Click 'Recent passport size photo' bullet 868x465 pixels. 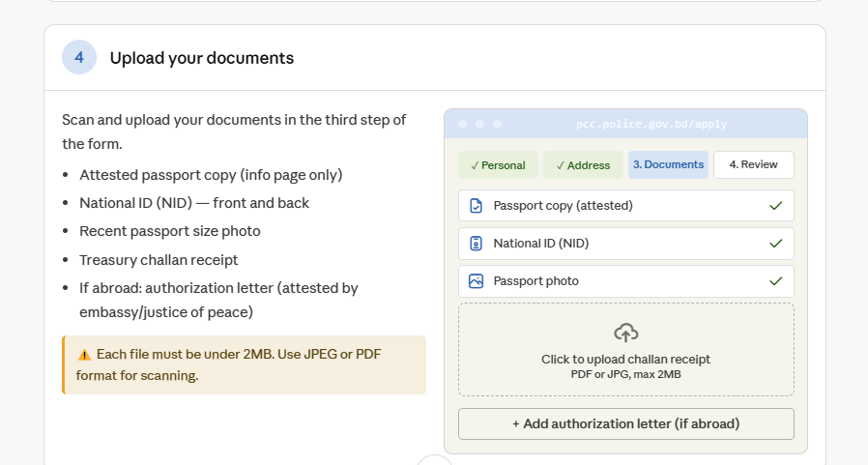tap(170, 231)
